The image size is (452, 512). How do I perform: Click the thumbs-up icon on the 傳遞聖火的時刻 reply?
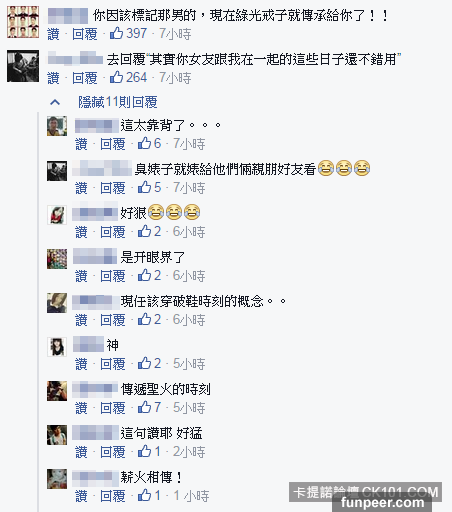(x=145, y=407)
